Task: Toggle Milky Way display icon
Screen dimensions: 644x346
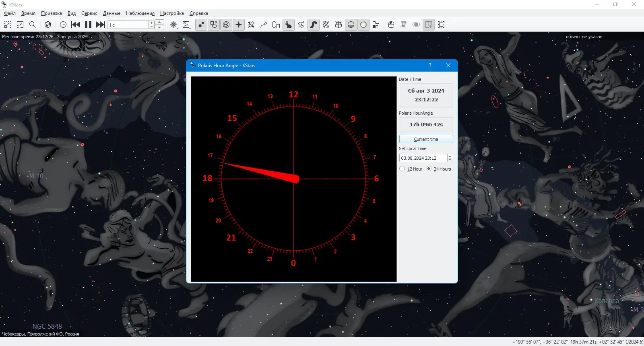Action: coord(314,25)
